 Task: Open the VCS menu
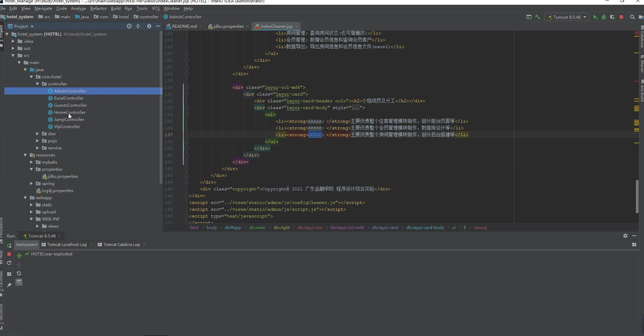156,8
